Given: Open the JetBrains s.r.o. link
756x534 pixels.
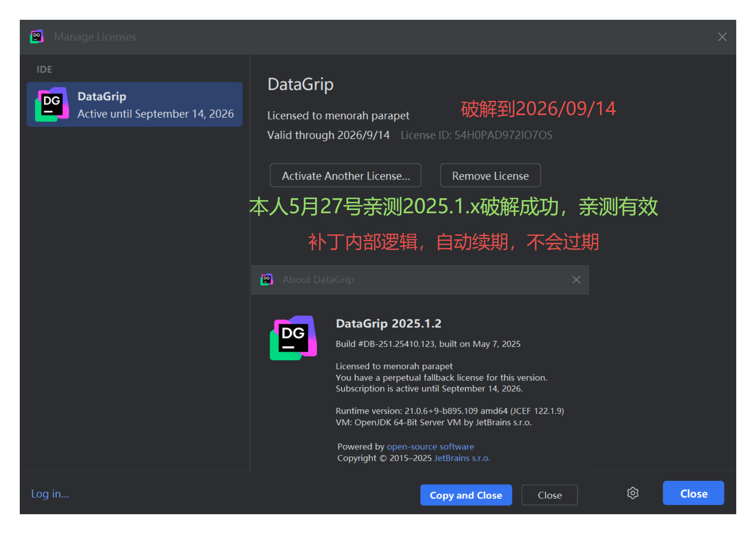Looking at the screenshot, I should coord(462,458).
